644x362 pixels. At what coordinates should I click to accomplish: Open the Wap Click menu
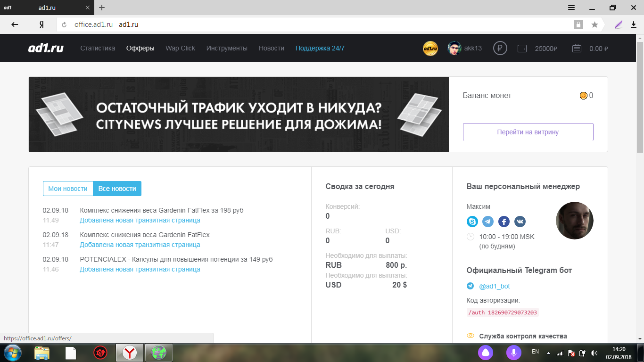pos(180,48)
